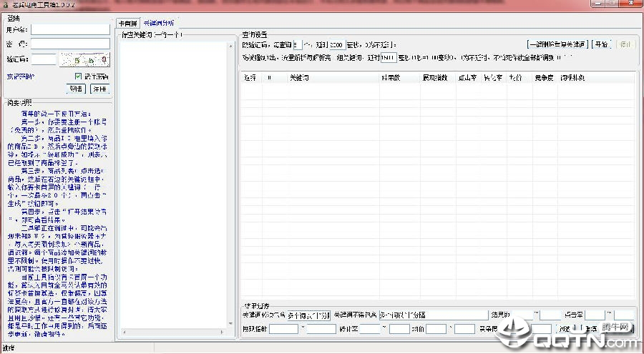Click the forgot password link
644x354 pixels.
[x=21, y=77]
